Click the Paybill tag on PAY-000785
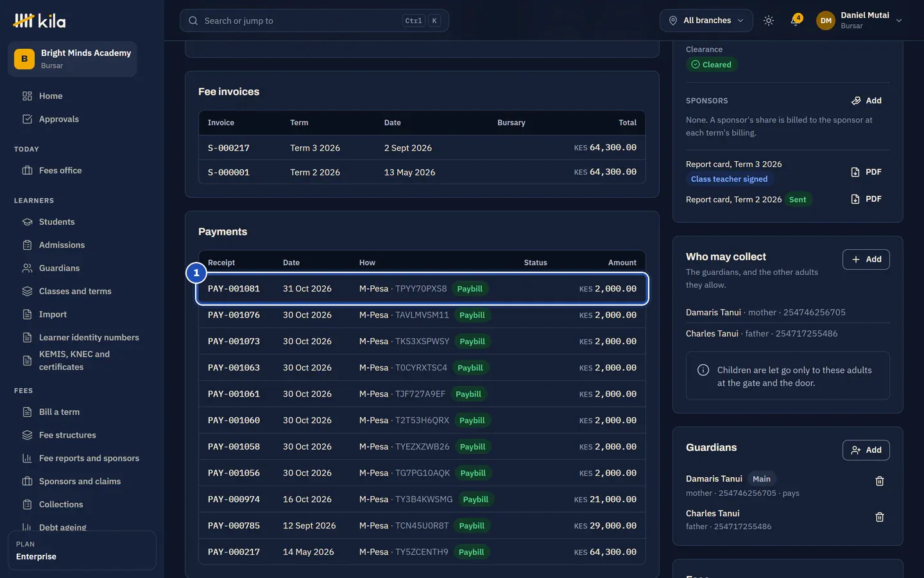The width and height of the screenshot is (924, 578). pyautogui.click(x=472, y=526)
